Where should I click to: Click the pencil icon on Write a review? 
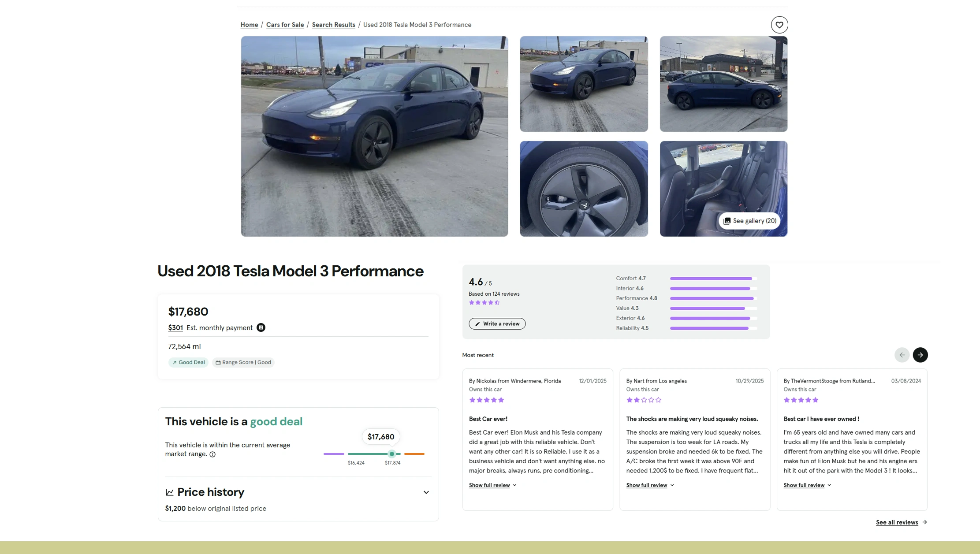coord(478,323)
